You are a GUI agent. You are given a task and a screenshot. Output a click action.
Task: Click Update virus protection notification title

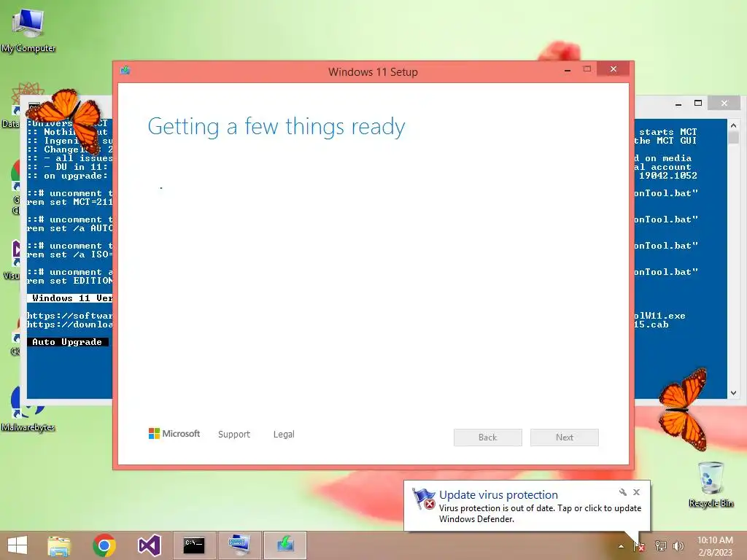[498, 495]
